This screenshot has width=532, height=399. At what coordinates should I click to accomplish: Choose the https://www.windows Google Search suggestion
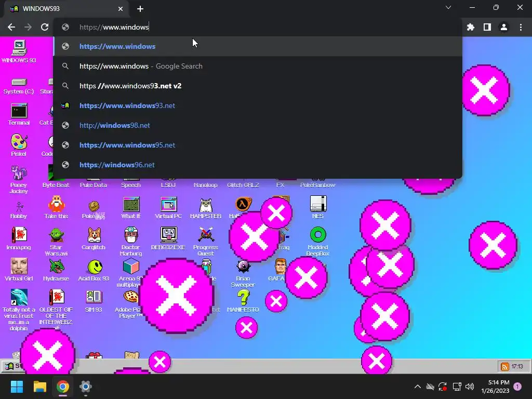(x=258, y=66)
